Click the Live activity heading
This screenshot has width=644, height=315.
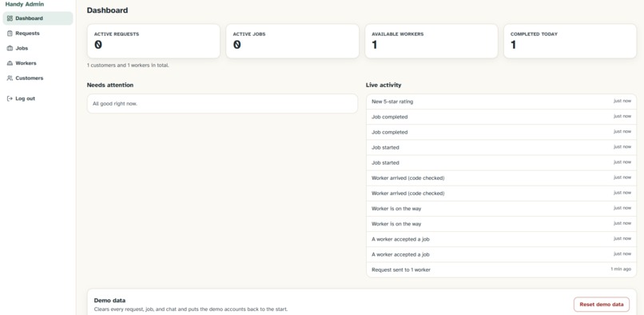384,85
